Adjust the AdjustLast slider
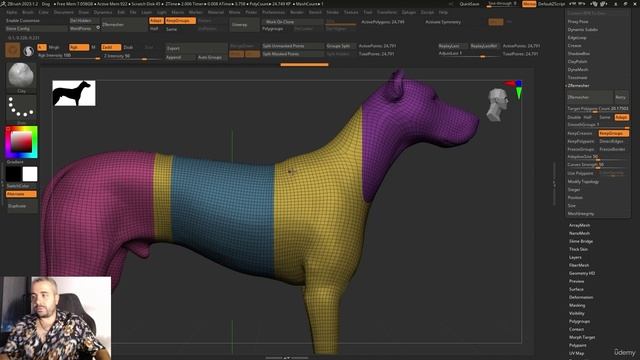Viewport: 640px width, 360px height. pyautogui.click(x=469, y=54)
